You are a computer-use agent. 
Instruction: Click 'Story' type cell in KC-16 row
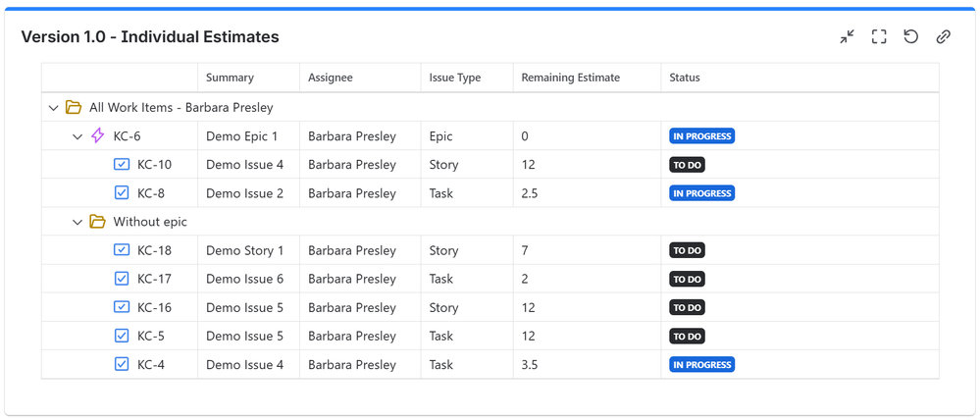pyautogui.click(x=468, y=307)
